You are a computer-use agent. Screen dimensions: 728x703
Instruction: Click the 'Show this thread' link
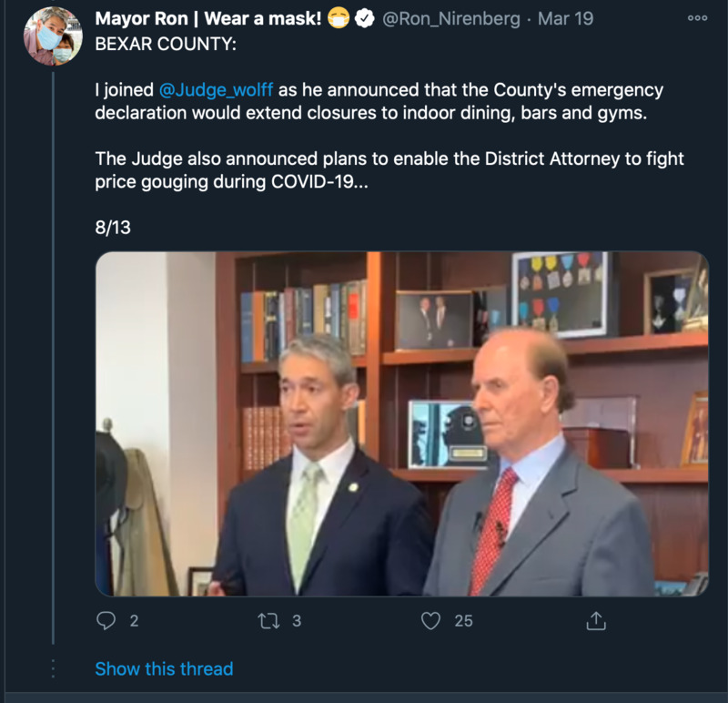(x=164, y=669)
